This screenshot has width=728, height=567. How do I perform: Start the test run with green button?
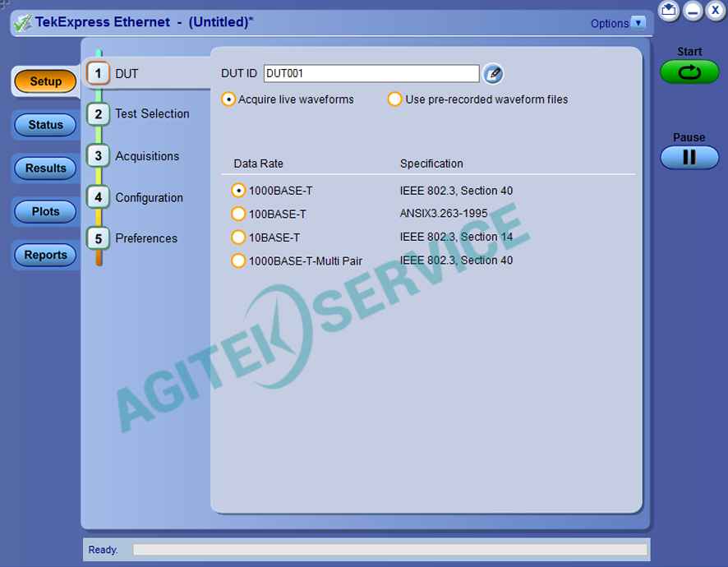(x=689, y=72)
